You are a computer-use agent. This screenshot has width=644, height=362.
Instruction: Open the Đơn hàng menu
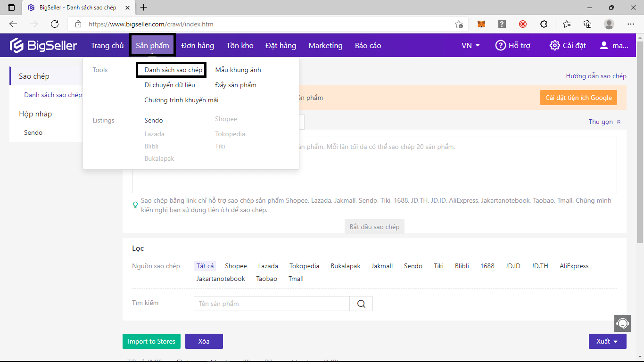[197, 45]
